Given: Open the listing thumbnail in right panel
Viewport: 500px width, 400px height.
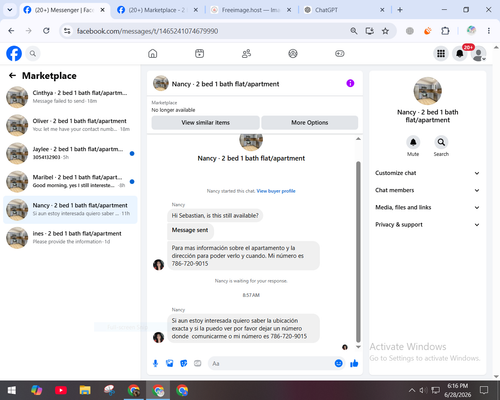Looking at the screenshot, I should (x=428, y=91).
